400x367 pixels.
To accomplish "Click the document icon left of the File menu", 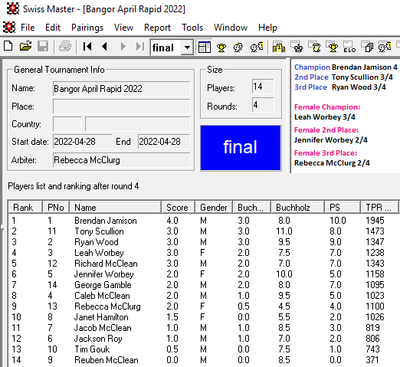I will [x=9, y=27].
